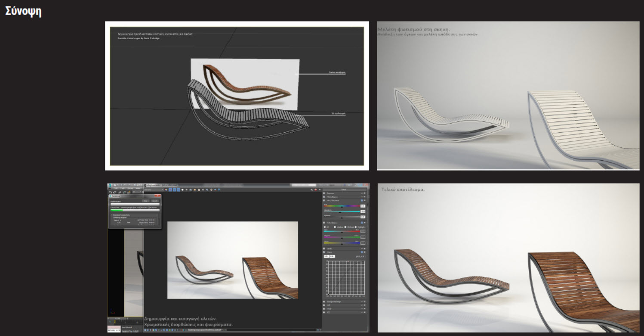Click the Yellow-Blue color balance slider
Screen dimensions: 644x336
342,243
